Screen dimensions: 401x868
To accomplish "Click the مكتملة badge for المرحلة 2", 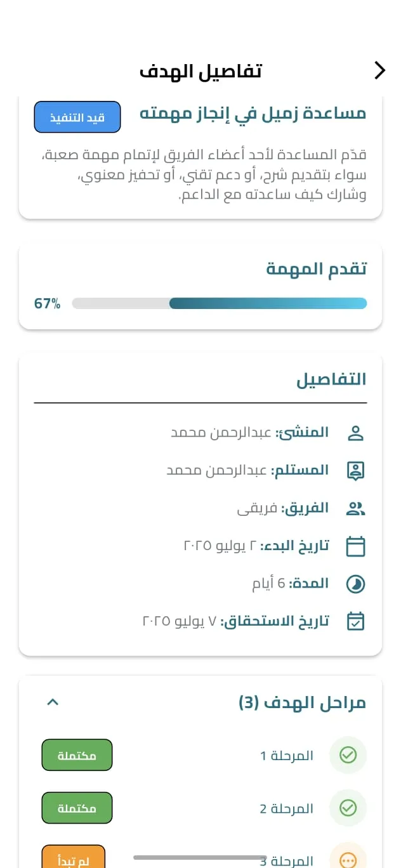I will tap(77, 808).
